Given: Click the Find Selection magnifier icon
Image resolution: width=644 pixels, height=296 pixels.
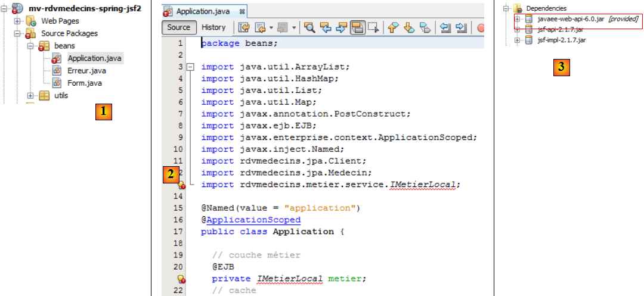Looking at the screenshot, I should click(310, 27).
